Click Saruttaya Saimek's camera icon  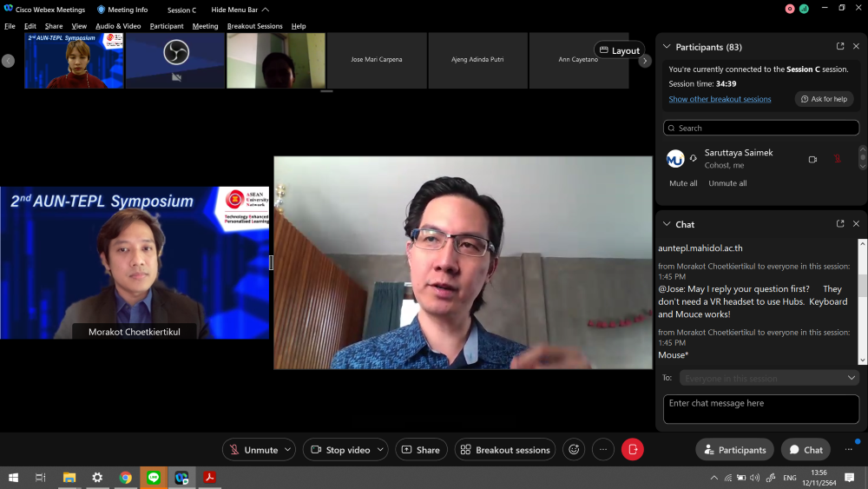[813, 159]
